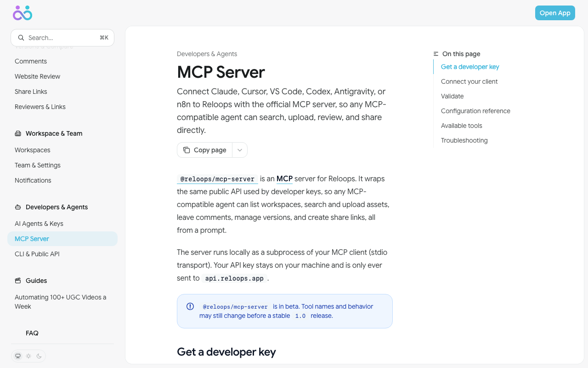Click the Open App button
This screenshot has width=588, height=368.
[555, 13]
